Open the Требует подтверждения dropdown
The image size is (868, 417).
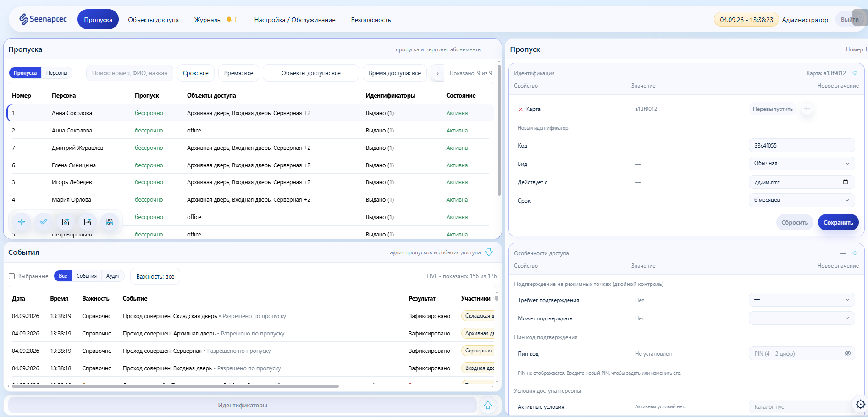click(x=802, y=300)
